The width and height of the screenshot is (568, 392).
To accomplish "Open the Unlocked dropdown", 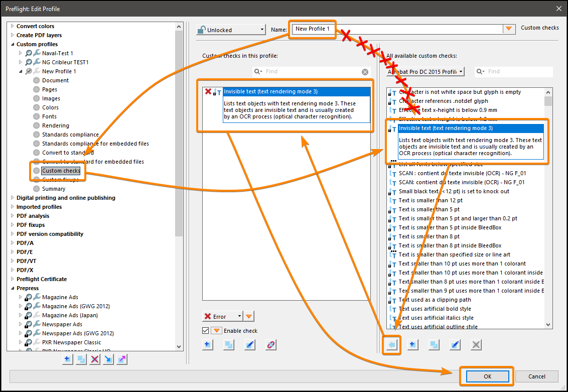I will [262, 29].
